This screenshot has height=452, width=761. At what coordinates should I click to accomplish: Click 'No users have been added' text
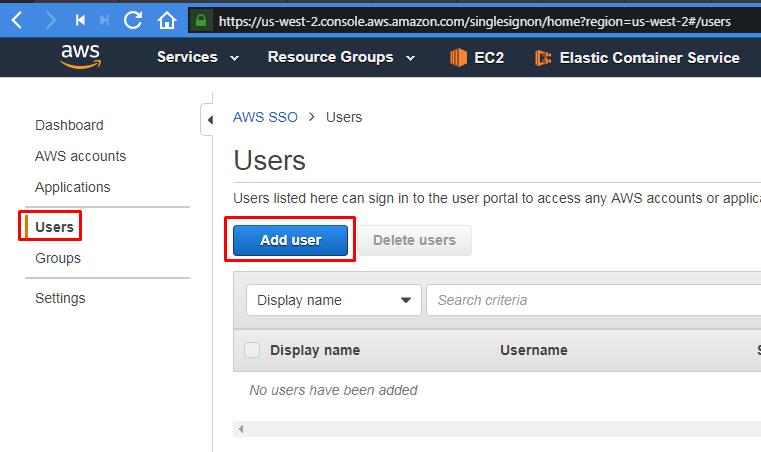[333, 390]
